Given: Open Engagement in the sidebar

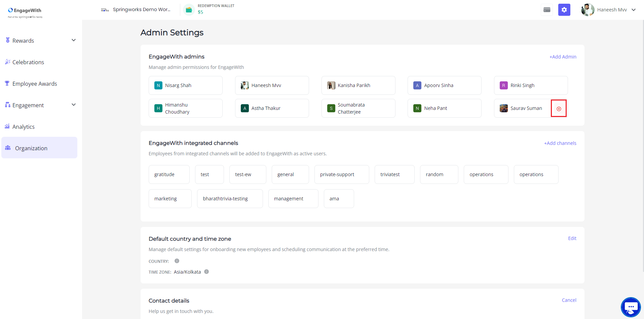Looking at the screenshot, I should 28,105.
